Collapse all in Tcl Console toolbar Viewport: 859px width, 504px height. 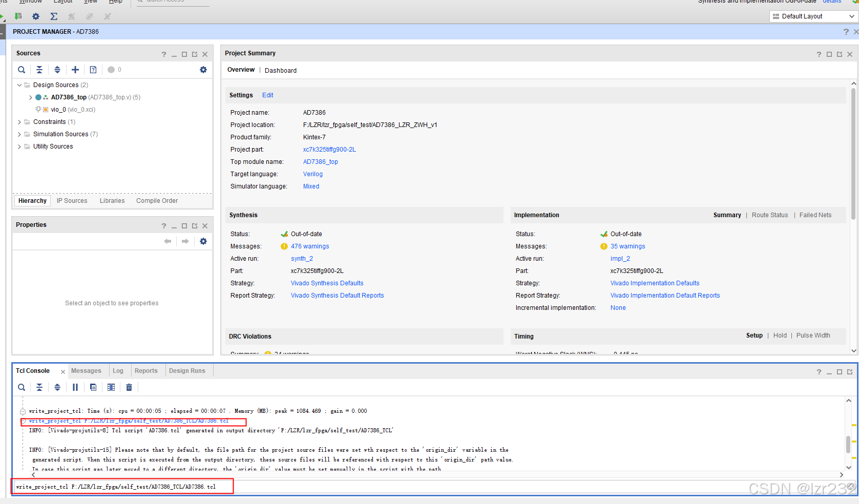(39, 387)
